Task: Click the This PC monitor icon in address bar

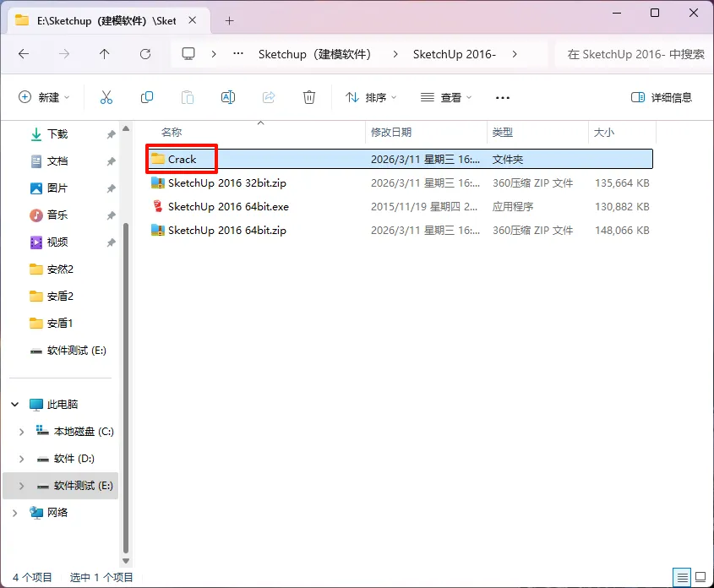Action: coord(188,54)
